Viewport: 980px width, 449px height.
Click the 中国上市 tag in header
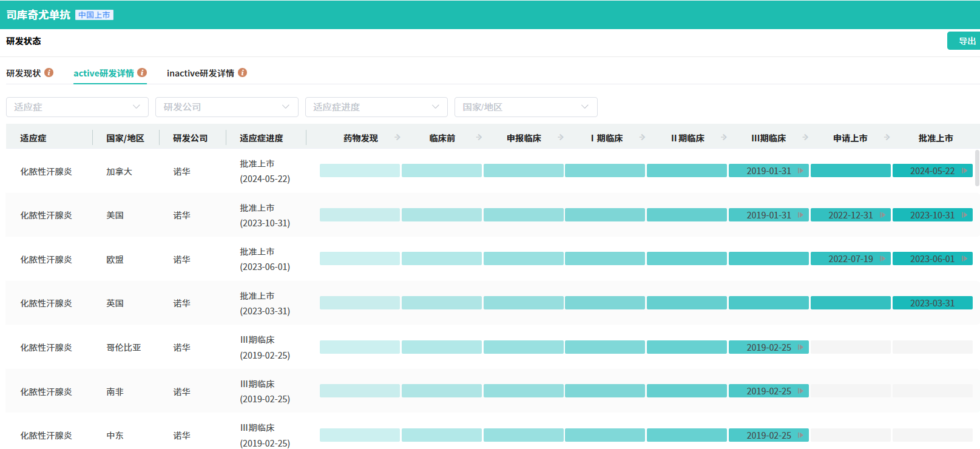pos(94,15)
